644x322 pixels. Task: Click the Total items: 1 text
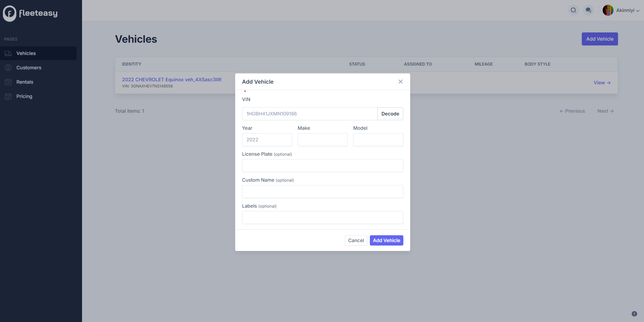coord(130,111)
